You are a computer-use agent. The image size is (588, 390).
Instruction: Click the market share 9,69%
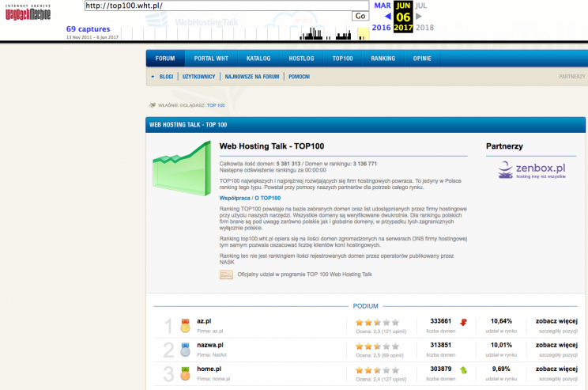point(501,369)
